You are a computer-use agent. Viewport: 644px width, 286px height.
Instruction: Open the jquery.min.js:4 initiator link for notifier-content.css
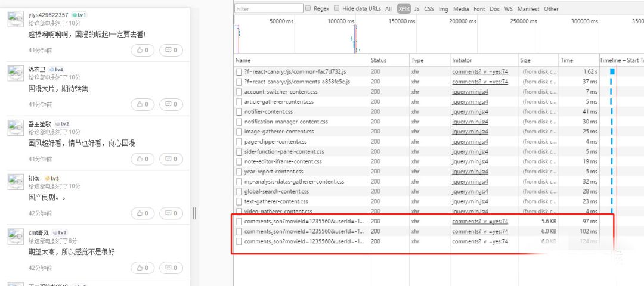tap(470, 111)
